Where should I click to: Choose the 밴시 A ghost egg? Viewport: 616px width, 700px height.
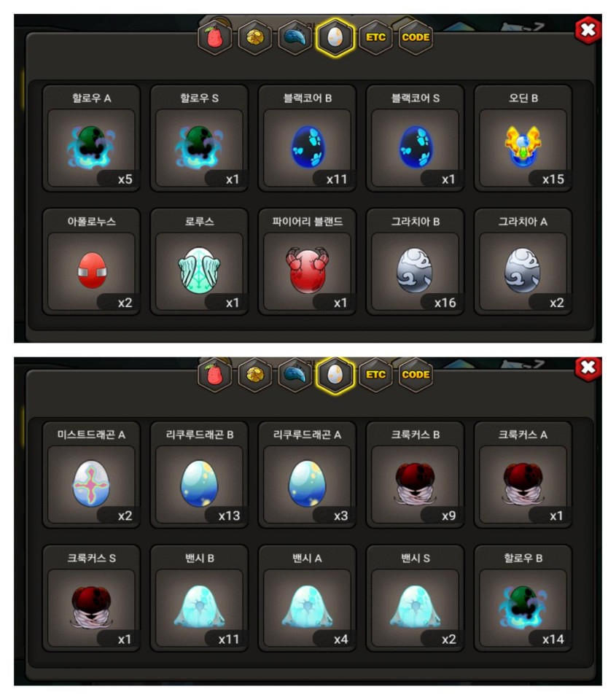pyautogui.click(x=307, y=599)
